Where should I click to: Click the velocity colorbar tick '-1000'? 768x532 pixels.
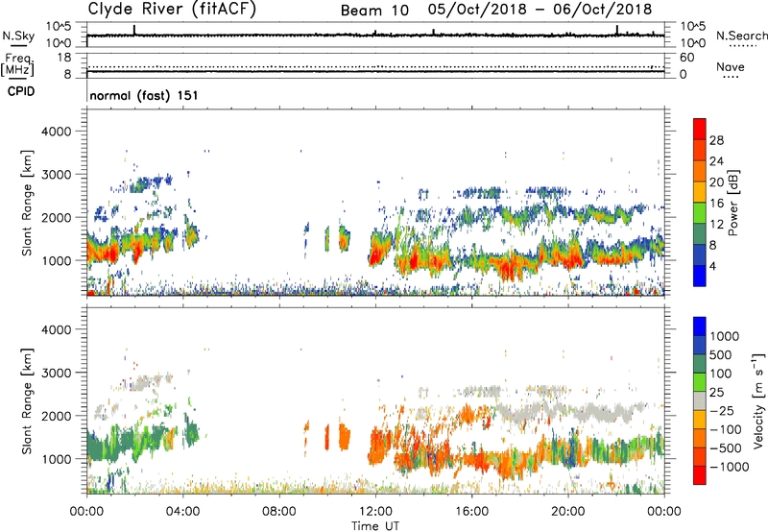click(729, 467)
